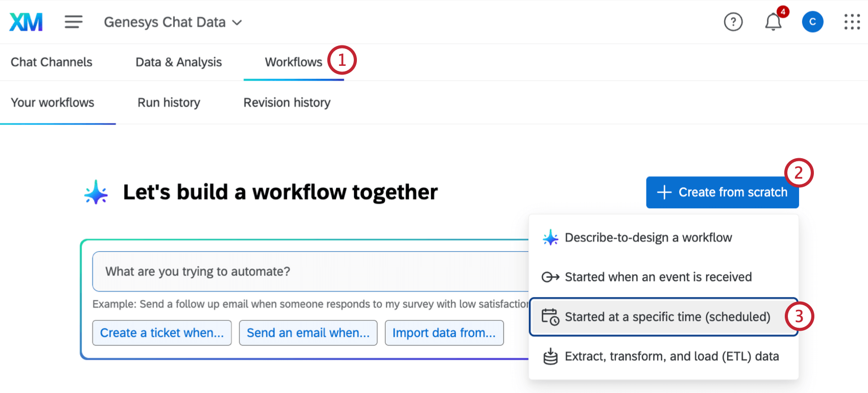Image resolution: width=868 pixels, height=393 pixels.
Task: Click the Import data from... suggestion
Action: (x=444, y=332)
